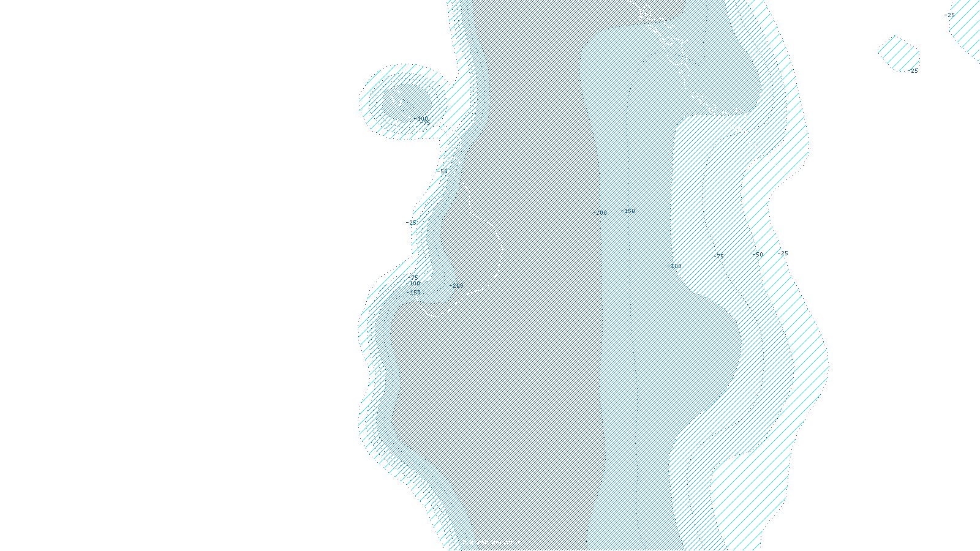Click the -75 label atop the stacked western labels

coord(413,278)
